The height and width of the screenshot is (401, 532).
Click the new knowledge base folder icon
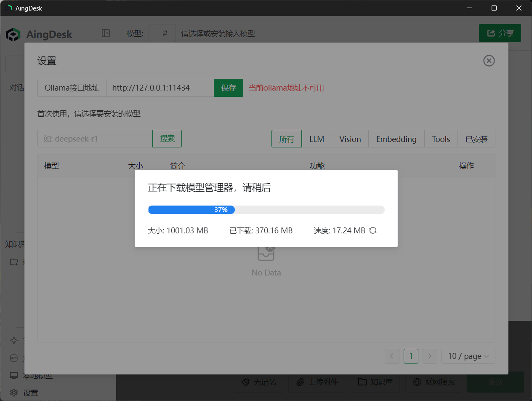click(14, 262)
